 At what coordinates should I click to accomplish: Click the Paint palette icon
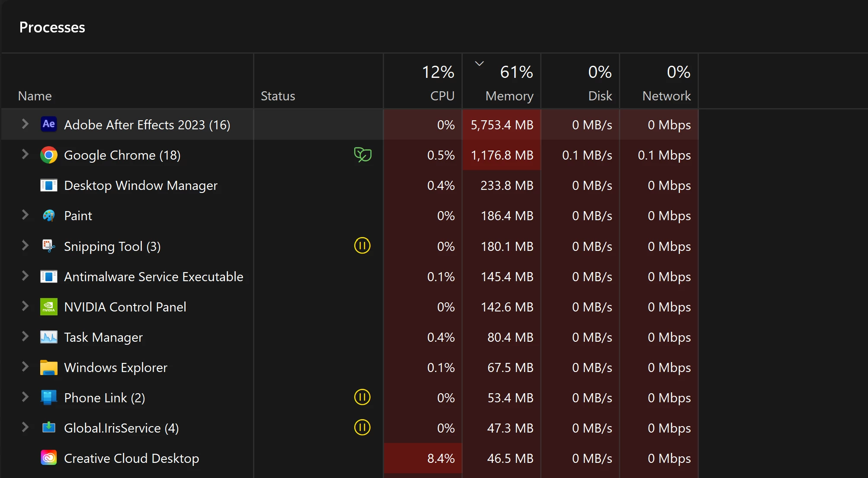tap(49, 215)
